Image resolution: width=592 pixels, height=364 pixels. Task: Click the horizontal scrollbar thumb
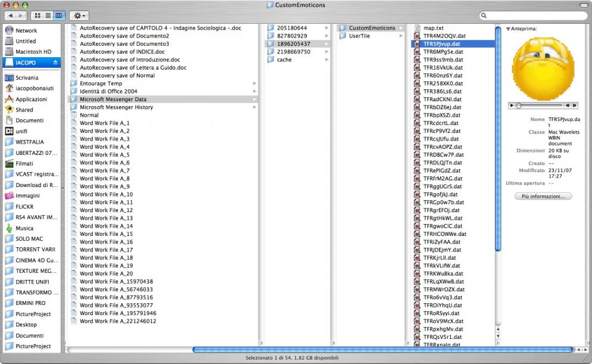(x=382, y=350)
